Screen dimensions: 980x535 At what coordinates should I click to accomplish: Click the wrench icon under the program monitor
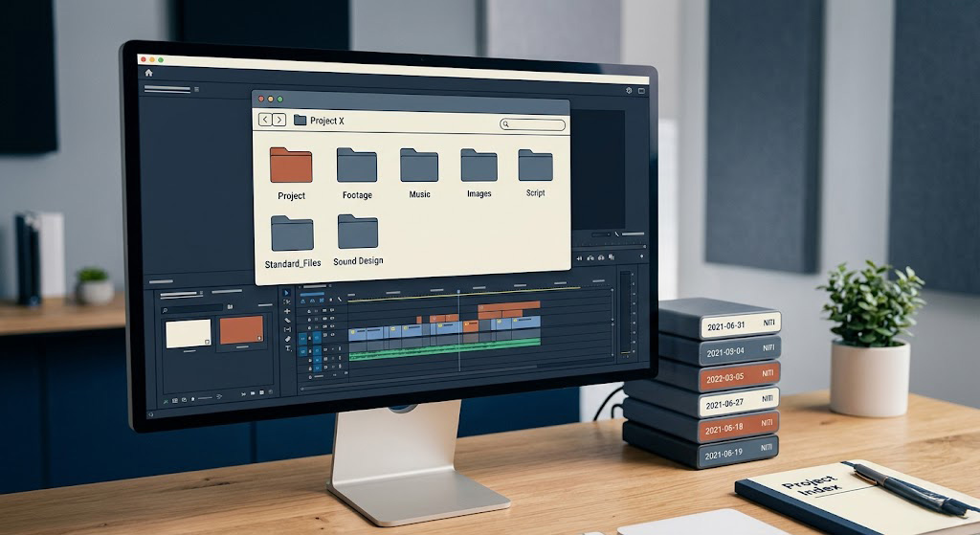pos(617,234)
